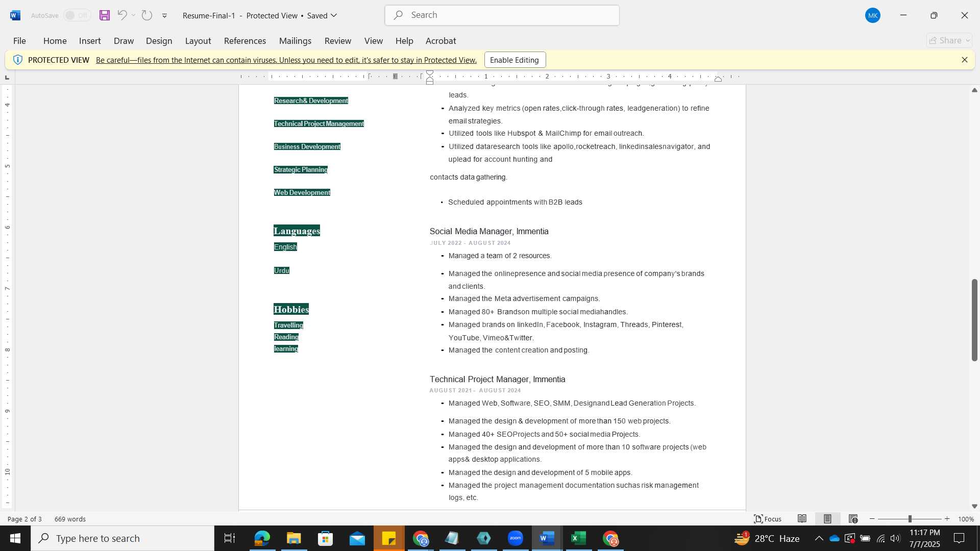Toggle the AutoSave switch
The width and height of the screenshot is (980, 551).
77,15
